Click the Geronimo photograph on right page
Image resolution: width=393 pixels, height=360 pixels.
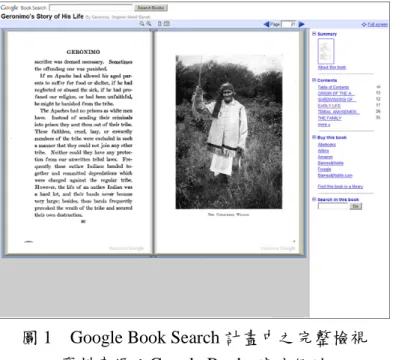(x=229, y=132)
